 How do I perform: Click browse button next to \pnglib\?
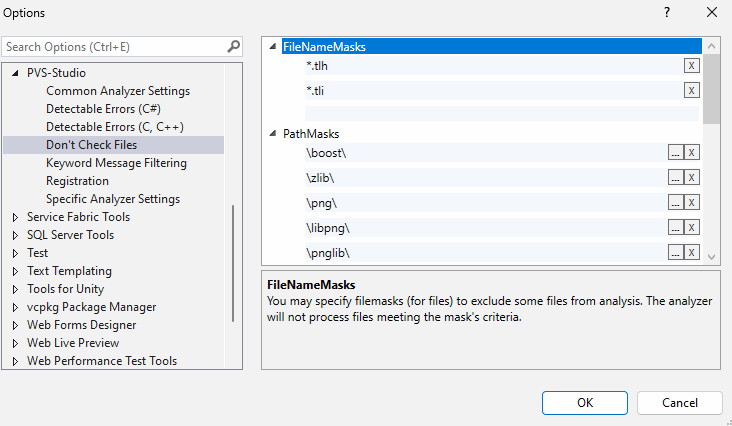[675, 253]
